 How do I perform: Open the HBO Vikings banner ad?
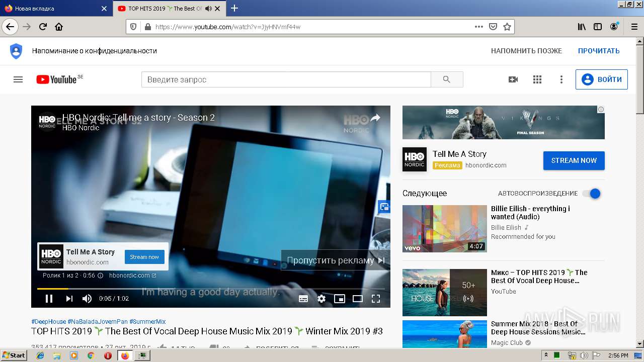point(504,122)
